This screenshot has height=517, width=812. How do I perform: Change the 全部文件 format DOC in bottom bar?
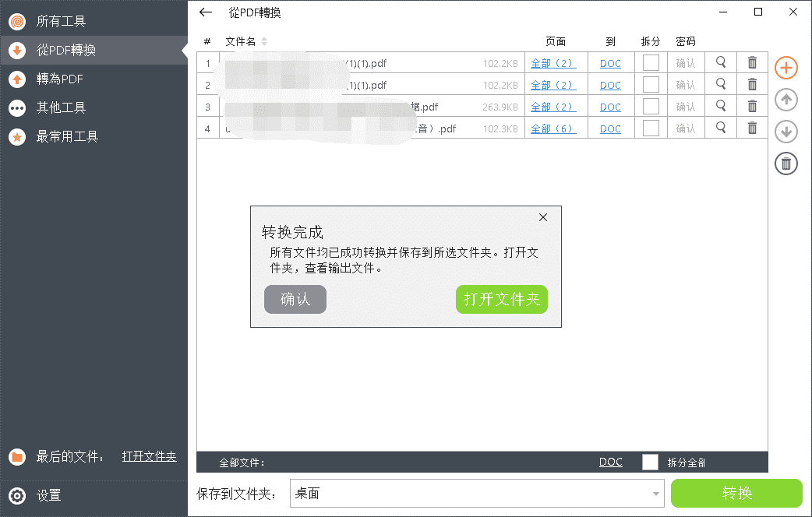point(610,462)
